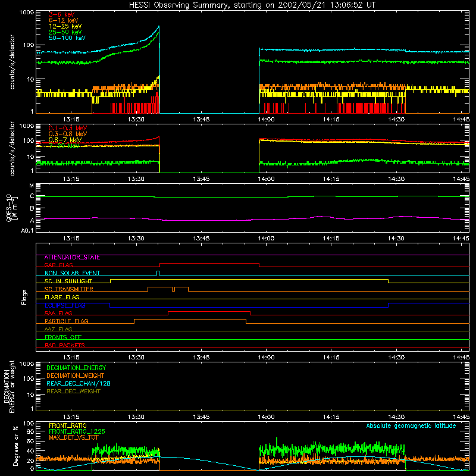Select the NON_SOLAR_EVENT flag label
This screenshot has height=476, width=476.
tap(72, 273)
